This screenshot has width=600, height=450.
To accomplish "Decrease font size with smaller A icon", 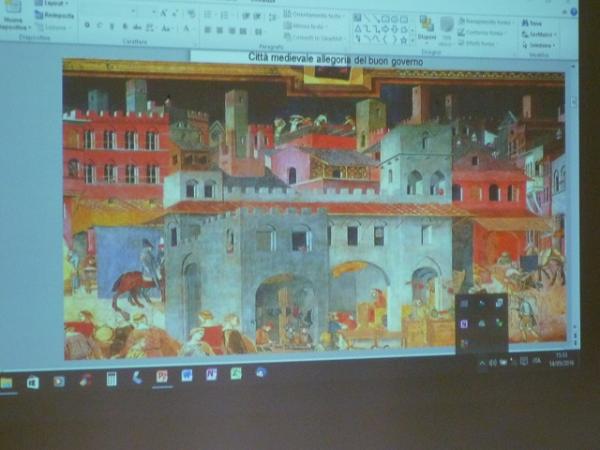I will point(175,14).
